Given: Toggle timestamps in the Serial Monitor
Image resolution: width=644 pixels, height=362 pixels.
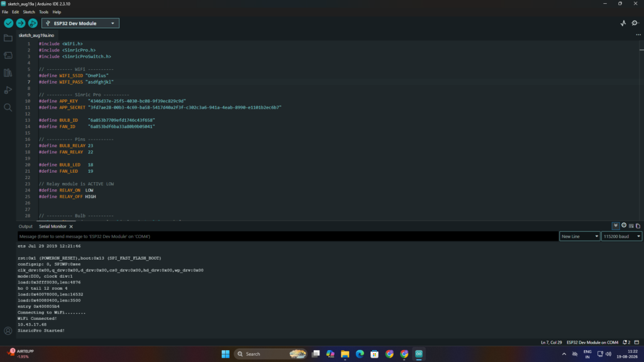Looking at the screenshot, I should 624,226.
